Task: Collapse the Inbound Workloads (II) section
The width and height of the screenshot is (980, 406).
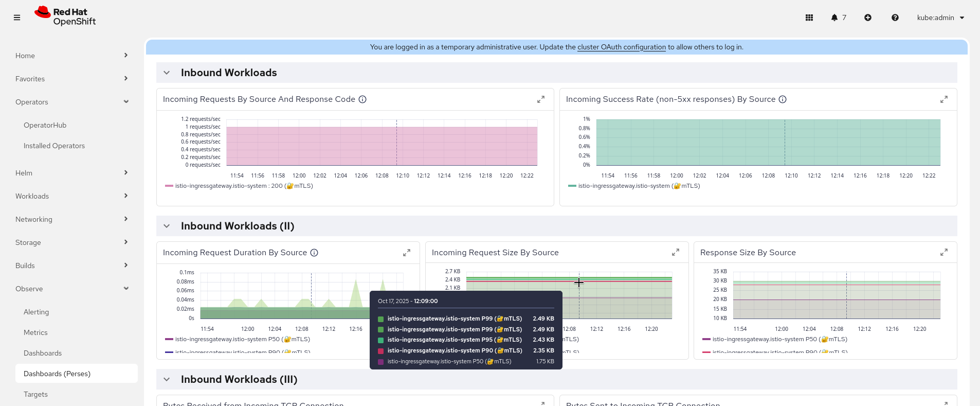Action: pyautogui.click(x=167, y=226)
